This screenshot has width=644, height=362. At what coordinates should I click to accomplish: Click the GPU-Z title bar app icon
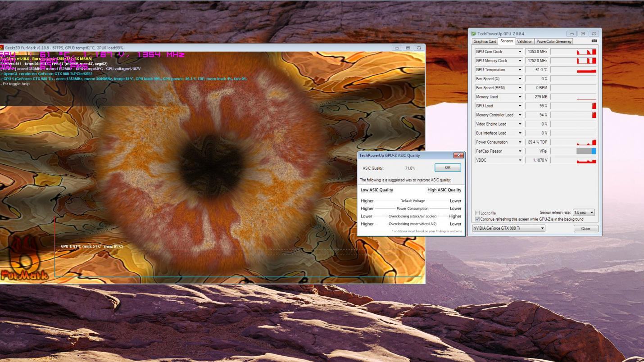[x=473, y=34]
